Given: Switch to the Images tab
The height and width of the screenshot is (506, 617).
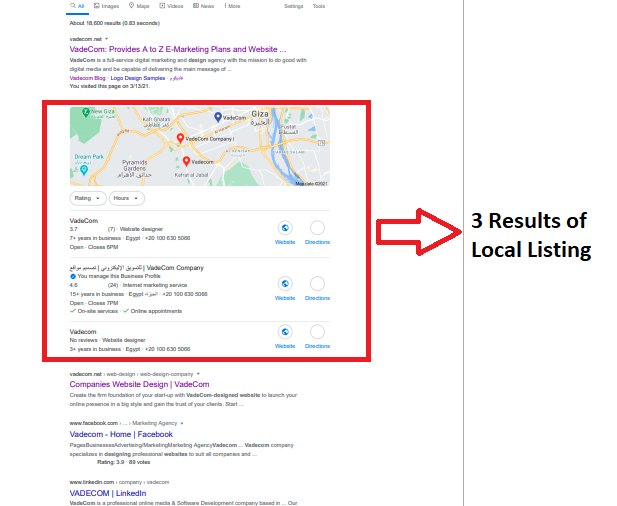Looking at the screenshot, I should (x=106, y=6).
